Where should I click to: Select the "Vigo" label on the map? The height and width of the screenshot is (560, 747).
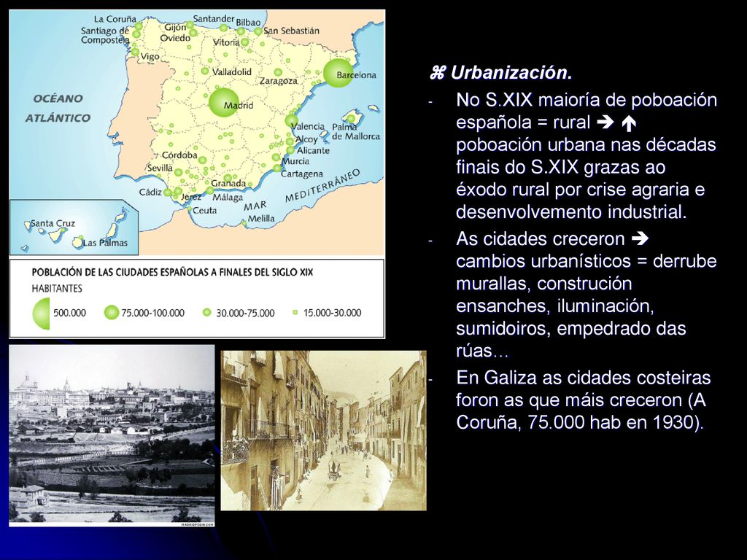tap(150, 57)
